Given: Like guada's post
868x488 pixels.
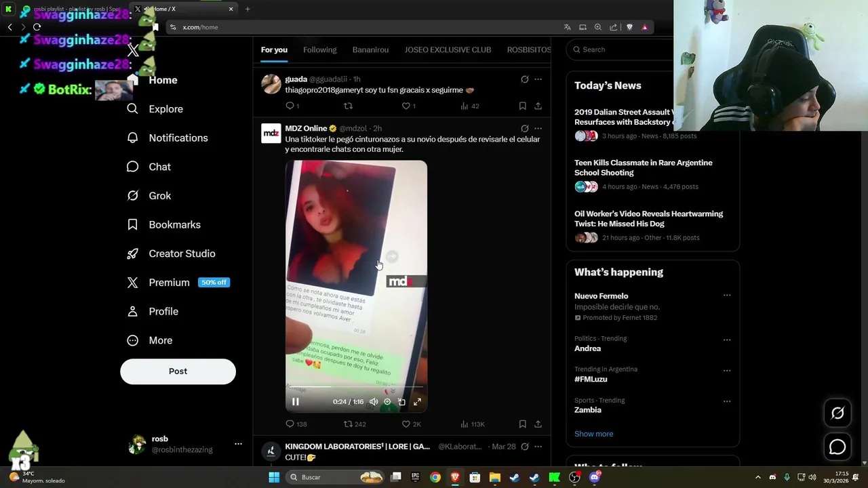Looking at the screenshot, I should click(x=409, y=106).
